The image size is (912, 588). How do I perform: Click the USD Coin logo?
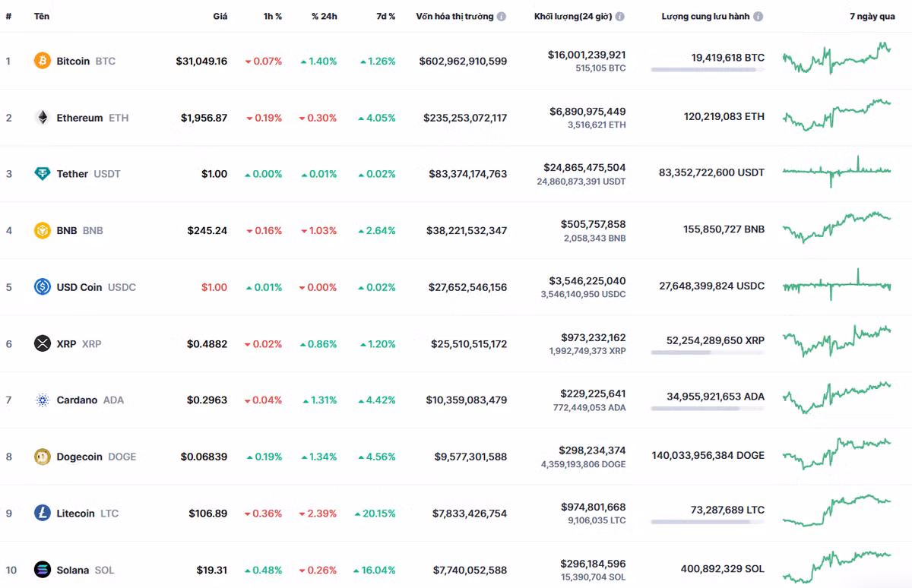coord(42,287)
